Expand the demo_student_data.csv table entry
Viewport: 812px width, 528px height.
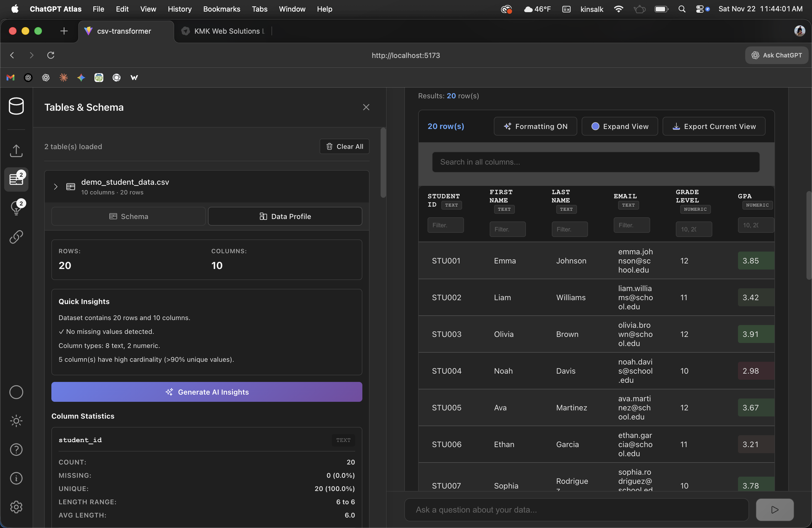(56, 187)
